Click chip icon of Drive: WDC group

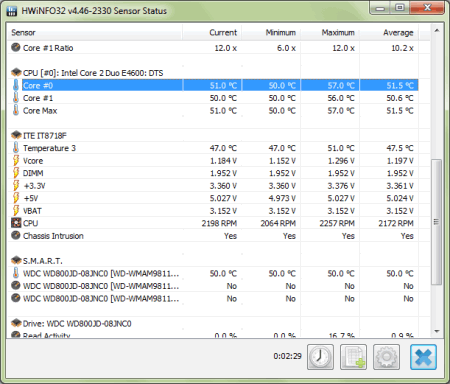(16, 323)
